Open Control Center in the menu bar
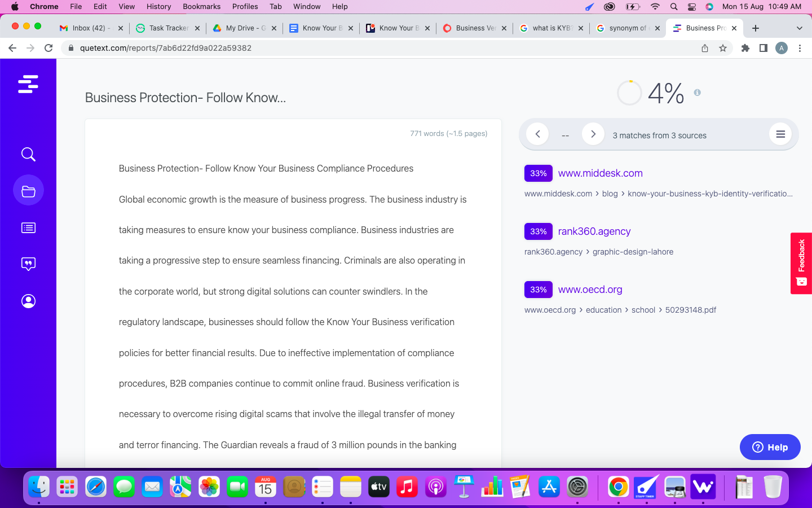Screen dimensions: 812x508 pyautogui.click(x=692, y=6)
